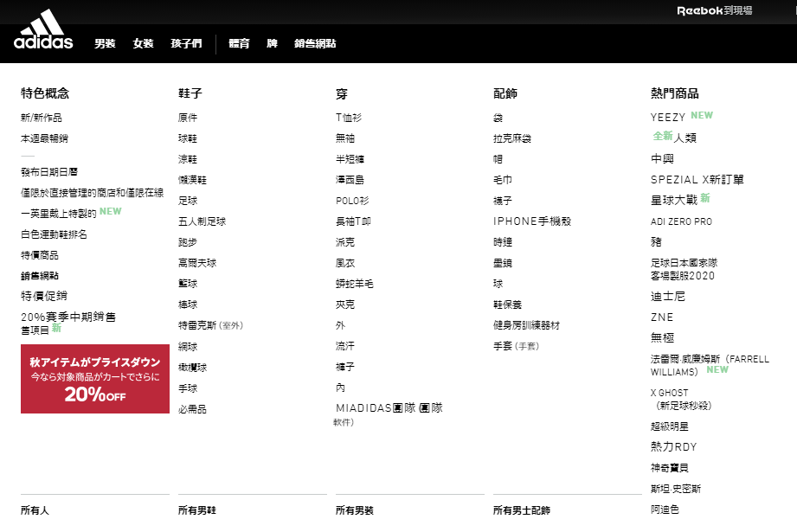This screenshot has width=797, height=532.
Task: Open the 體育 menu
Action: (x=239, y=44)
